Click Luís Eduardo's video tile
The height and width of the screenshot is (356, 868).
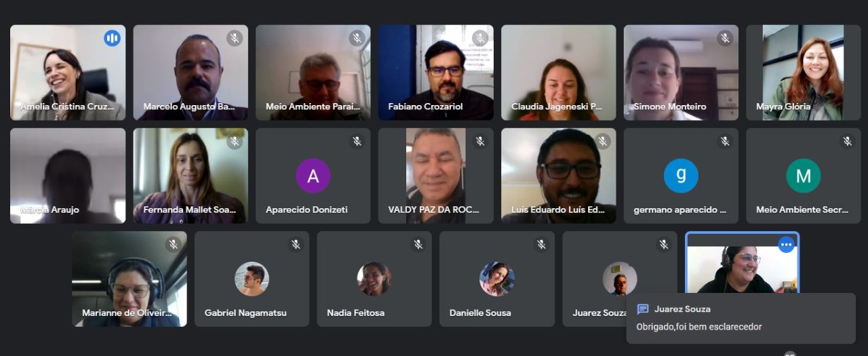click(x=559, y=176)
